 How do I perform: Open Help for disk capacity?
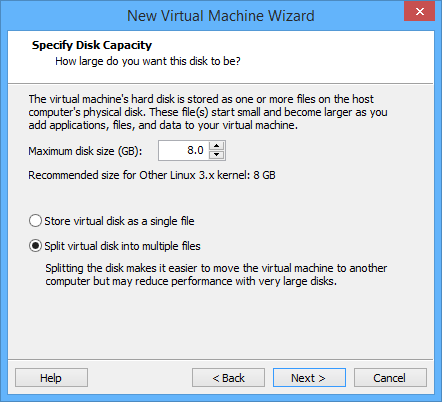point(51,378)
